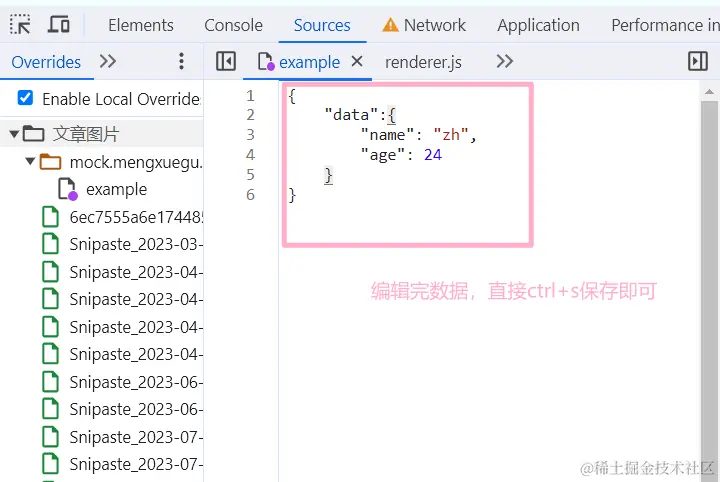Switch to the Console tab
The image size is (720, 482).
pos(233,25)
